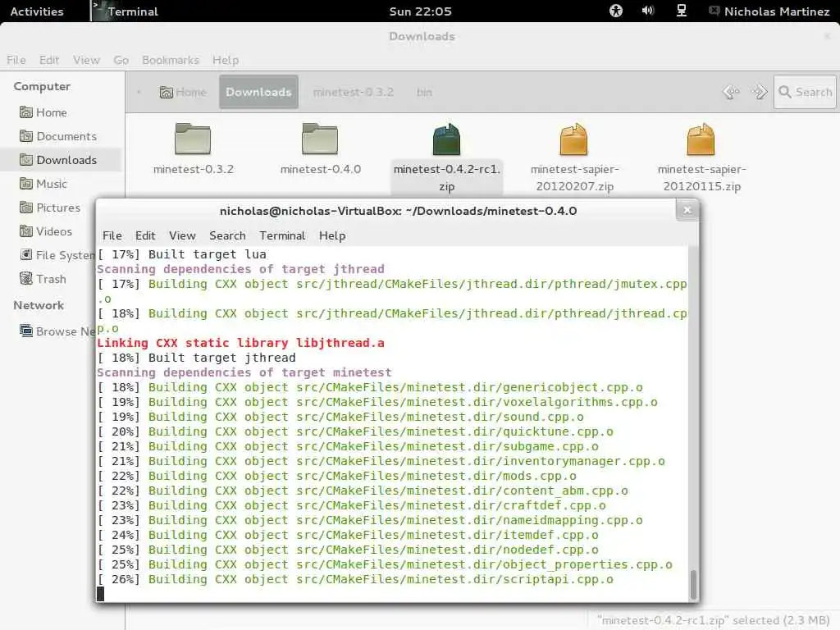Image resolution: width=840 pixels, height=630 pixels.
Task: Select Downloads in the sidebar
Action: click(x=58, y=160)
